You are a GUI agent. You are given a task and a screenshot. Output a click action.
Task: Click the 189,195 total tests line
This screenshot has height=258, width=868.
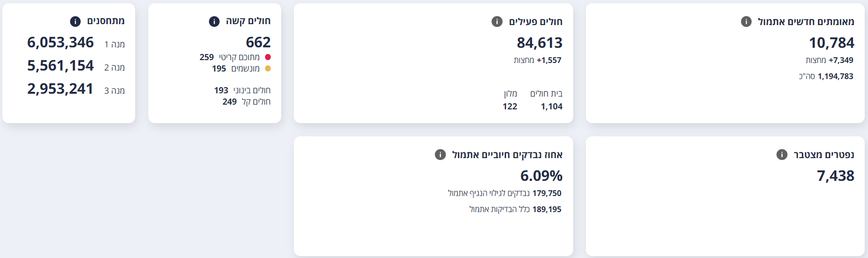click(516, 209)
